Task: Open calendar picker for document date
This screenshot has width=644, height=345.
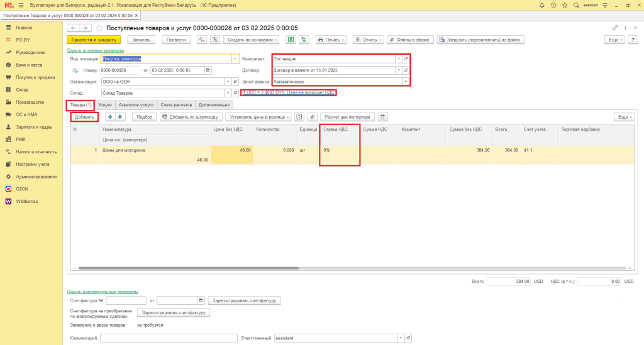Action: [x=208, y=70]
